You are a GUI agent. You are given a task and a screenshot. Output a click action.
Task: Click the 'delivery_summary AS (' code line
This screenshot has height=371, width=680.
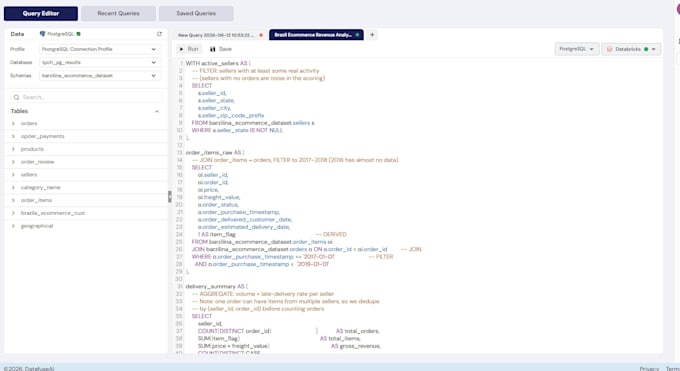(217, 286)
